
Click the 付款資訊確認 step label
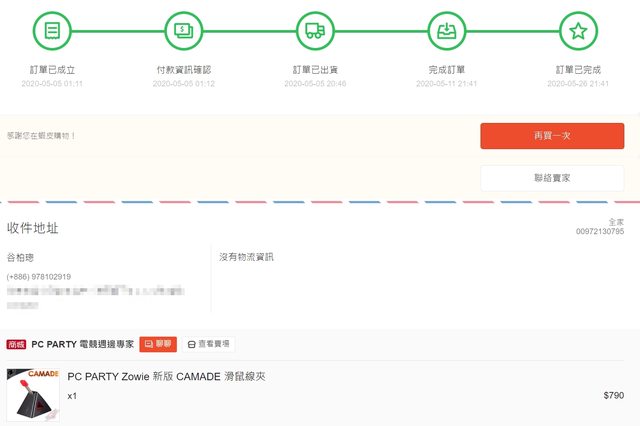[183, 70]
